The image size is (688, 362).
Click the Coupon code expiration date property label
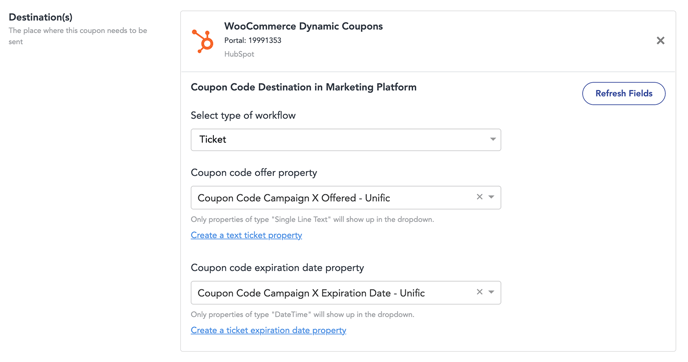[x=277, y=268]
